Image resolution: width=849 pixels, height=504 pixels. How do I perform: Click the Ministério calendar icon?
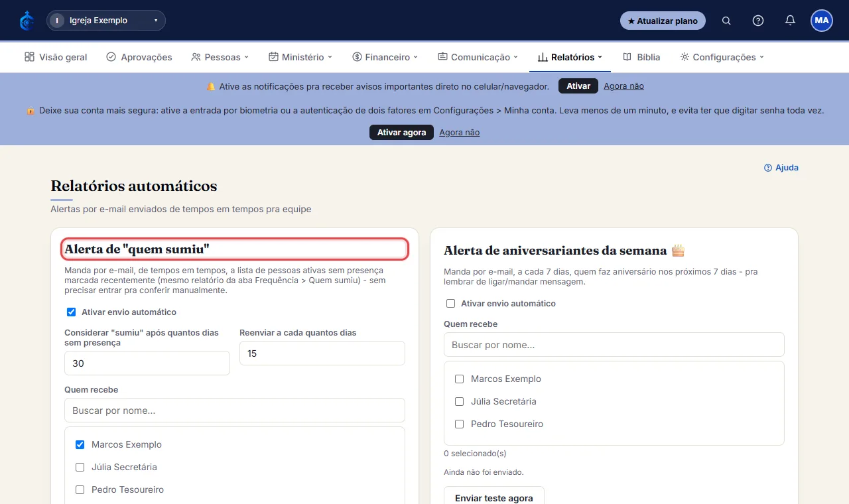tap(273, 57)
